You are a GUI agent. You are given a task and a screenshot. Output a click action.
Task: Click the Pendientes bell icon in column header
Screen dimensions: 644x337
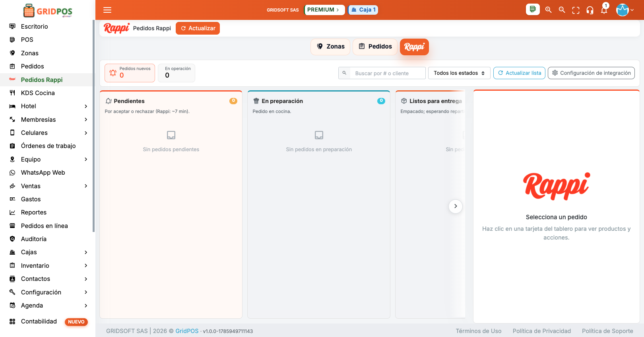pyautogui.click(x=109, y=101)
